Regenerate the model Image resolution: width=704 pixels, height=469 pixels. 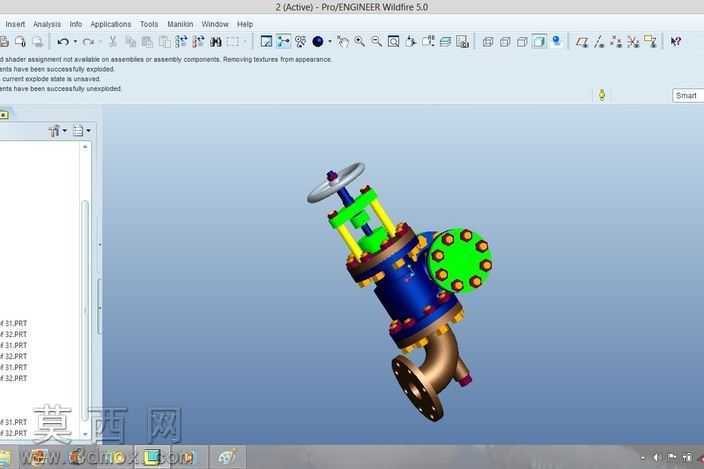(181, 42)
